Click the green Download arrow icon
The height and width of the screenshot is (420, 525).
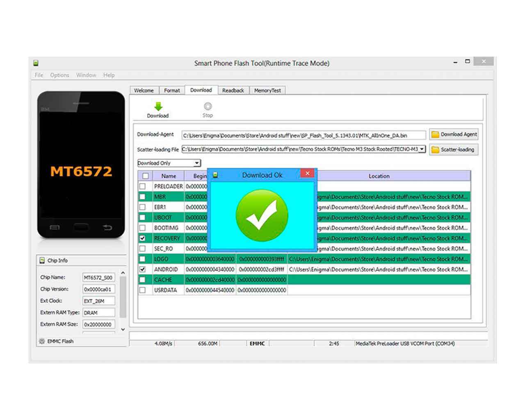click(x=158, y=106)
